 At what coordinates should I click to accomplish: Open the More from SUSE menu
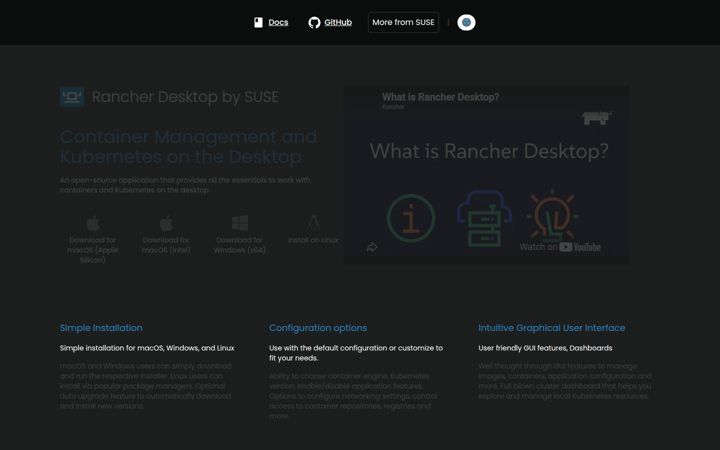(403, 22)
